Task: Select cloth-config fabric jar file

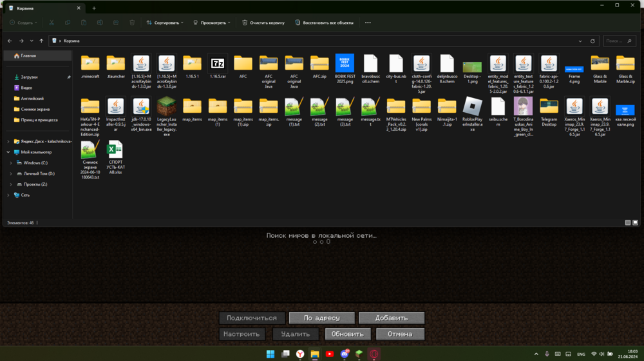Action: click(421, 74)
